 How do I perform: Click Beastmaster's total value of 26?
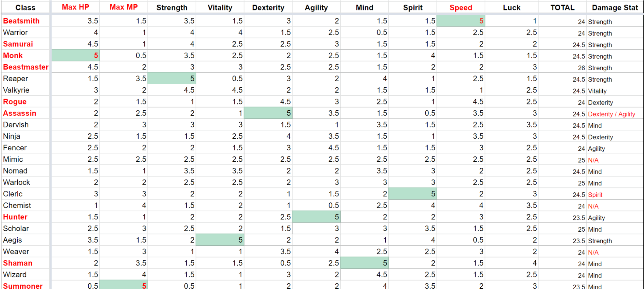coord(581,68)
